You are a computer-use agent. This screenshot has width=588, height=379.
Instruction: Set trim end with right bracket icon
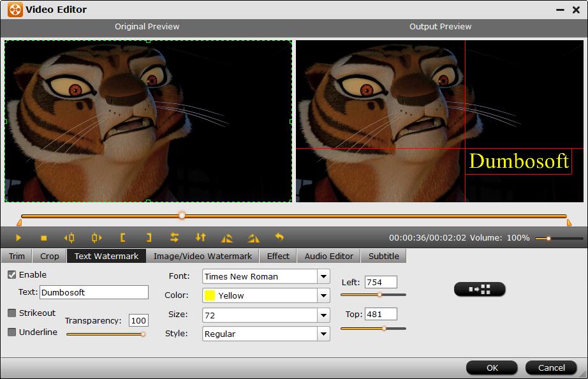(x=149, y=238)
